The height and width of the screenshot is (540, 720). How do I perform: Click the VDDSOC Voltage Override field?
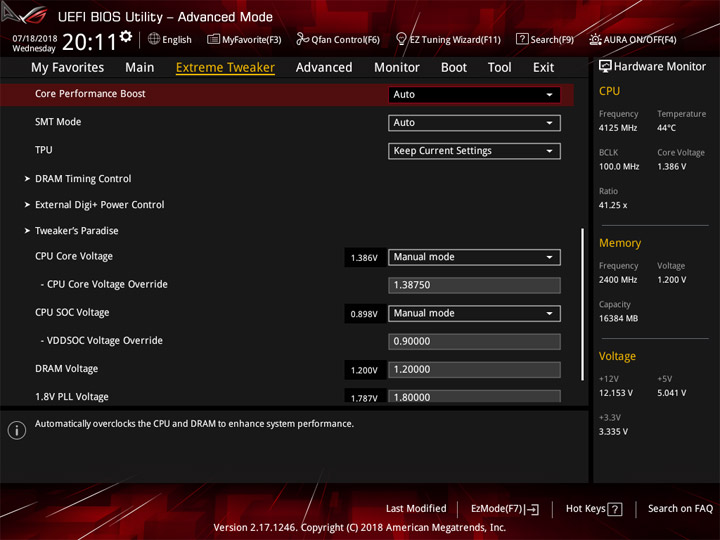[474, 342]
